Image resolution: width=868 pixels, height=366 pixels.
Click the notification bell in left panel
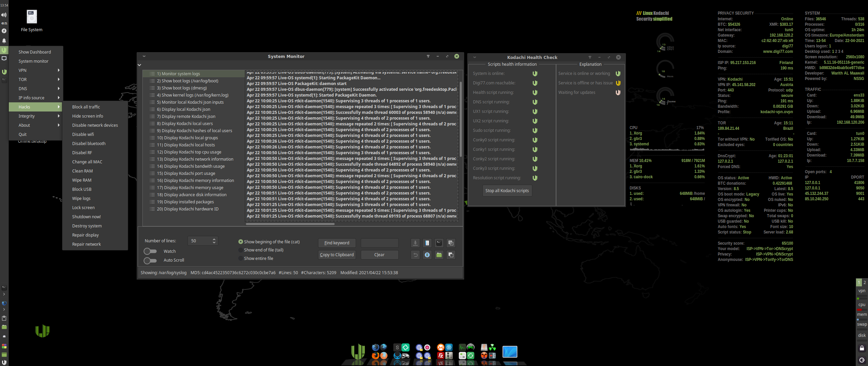[x=4, y=41]
